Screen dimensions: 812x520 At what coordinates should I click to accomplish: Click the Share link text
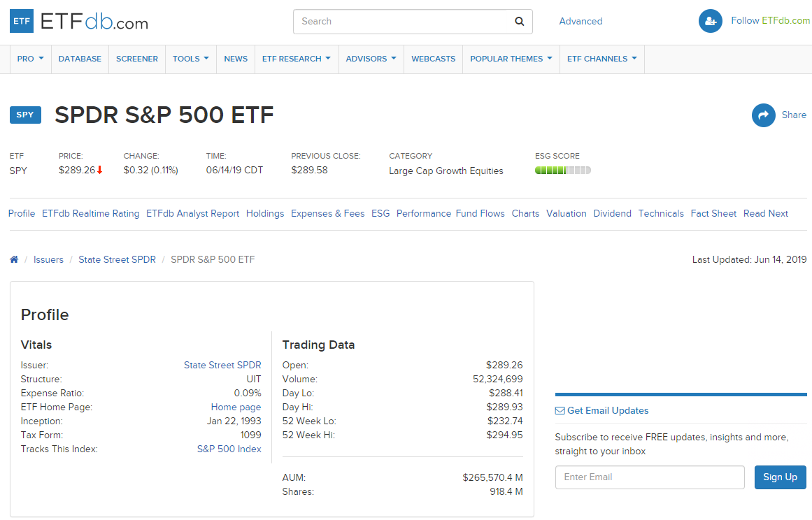pos(794,115)
